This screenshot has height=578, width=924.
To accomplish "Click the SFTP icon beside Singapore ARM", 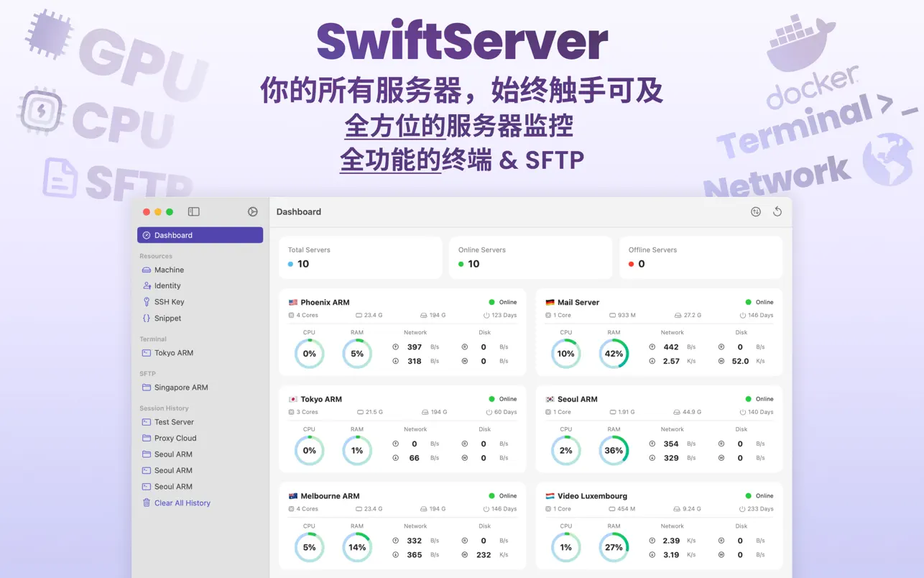I will (147, 387).
